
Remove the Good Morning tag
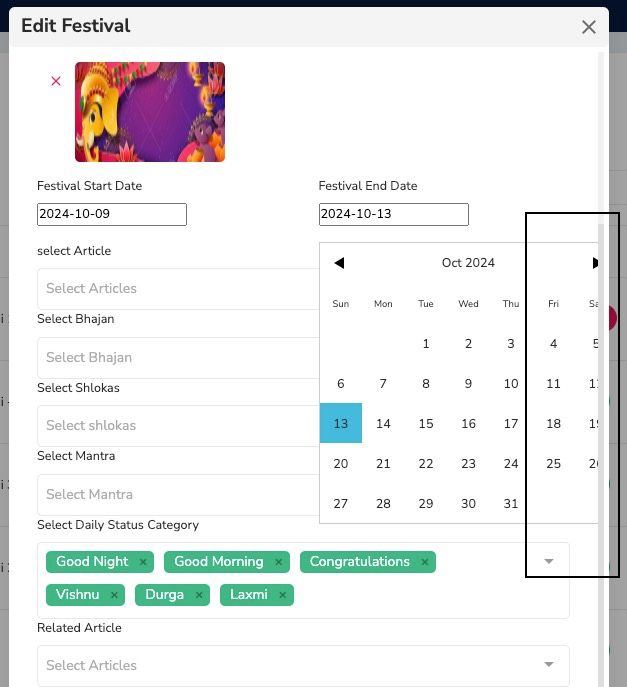pyautogui.click(x=279, y=562)
